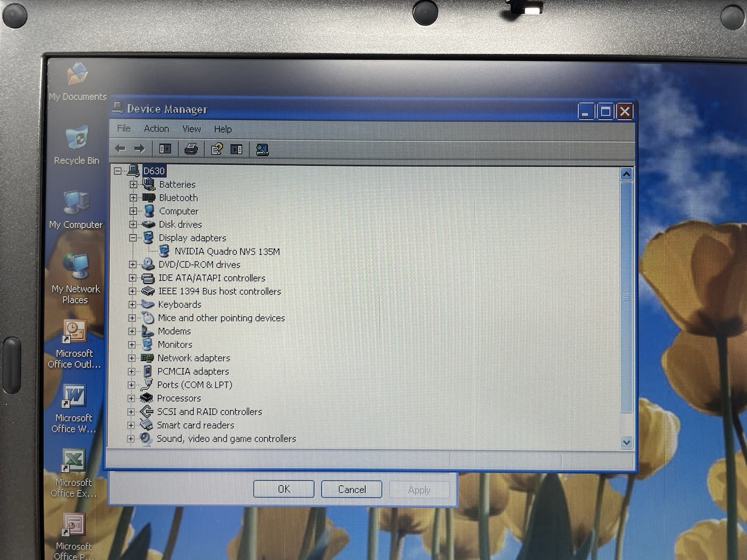Maximize the Device Manager window
The image size is (747, 560).
[606, 112]
